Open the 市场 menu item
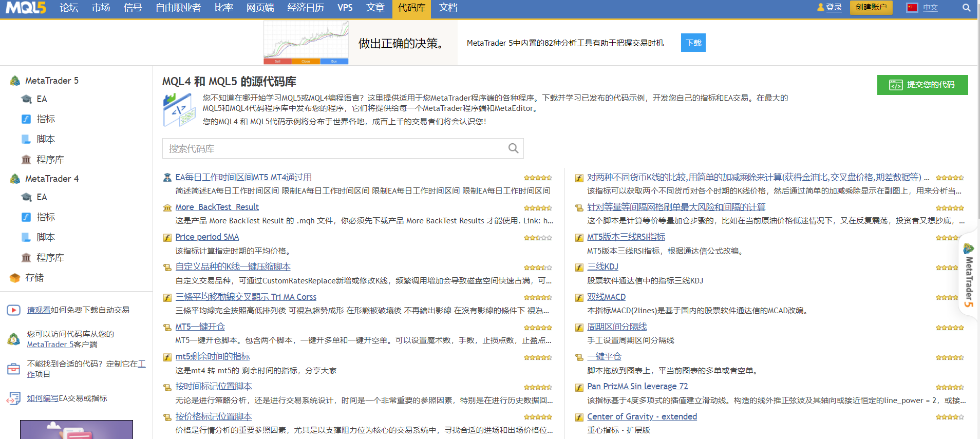The height and width of the screenshot is (439, 980). (x=101, y=8)
